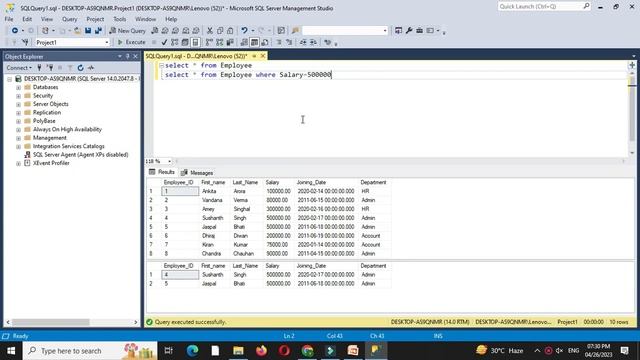The height and width of the screenshot is (360, 640).
Task: Expand the Security node
Action: (x=18, y=96)
